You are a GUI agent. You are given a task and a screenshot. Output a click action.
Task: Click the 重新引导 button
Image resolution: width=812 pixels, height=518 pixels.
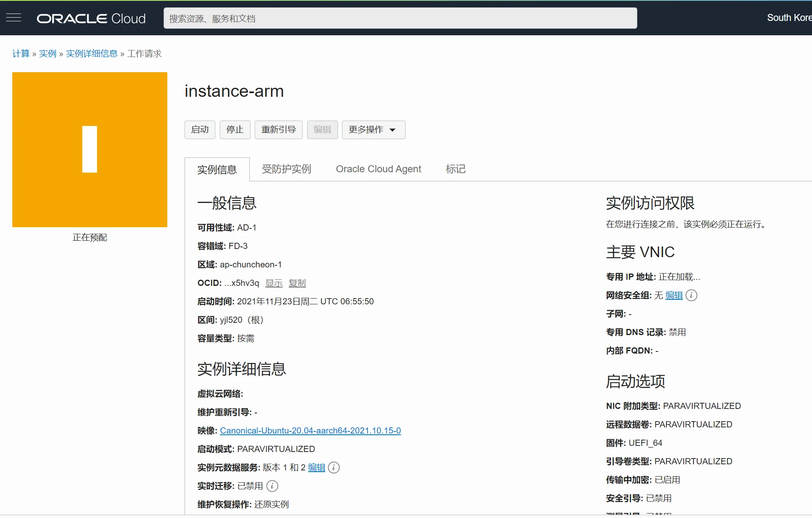[x=278, y=130]
